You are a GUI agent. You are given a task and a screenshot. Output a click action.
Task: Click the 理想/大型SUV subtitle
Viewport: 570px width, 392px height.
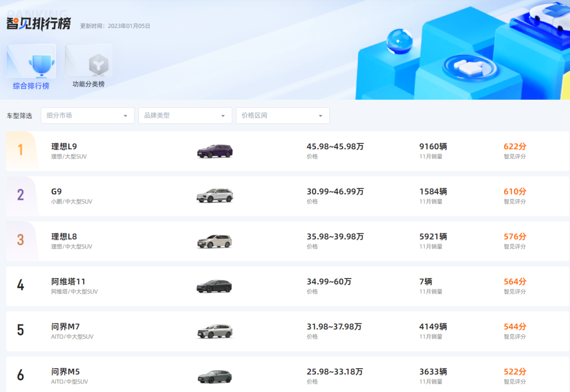[69, 157]
